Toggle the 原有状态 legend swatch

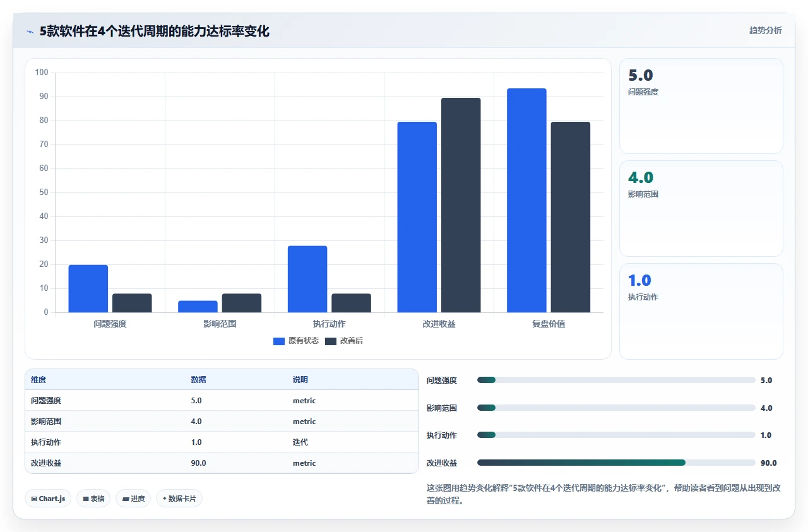point(279,341)
